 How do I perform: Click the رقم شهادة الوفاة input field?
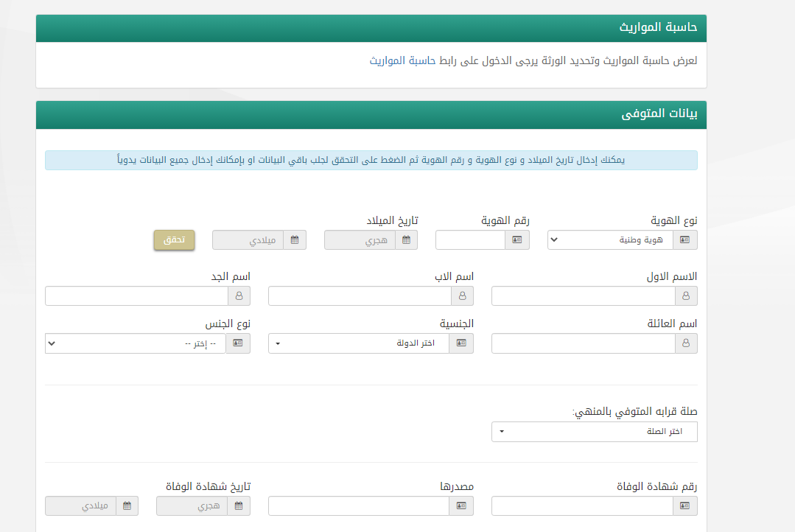tap(582, 505)
